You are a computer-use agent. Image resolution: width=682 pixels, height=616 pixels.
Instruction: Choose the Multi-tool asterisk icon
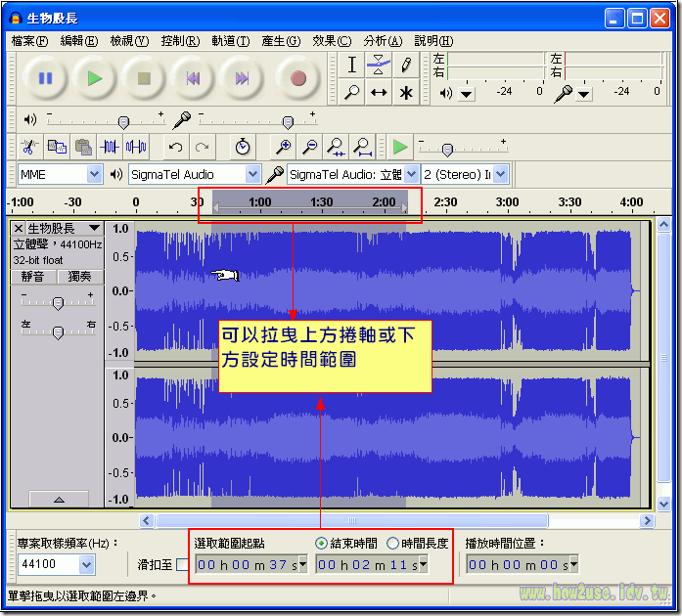pos(405,93)
